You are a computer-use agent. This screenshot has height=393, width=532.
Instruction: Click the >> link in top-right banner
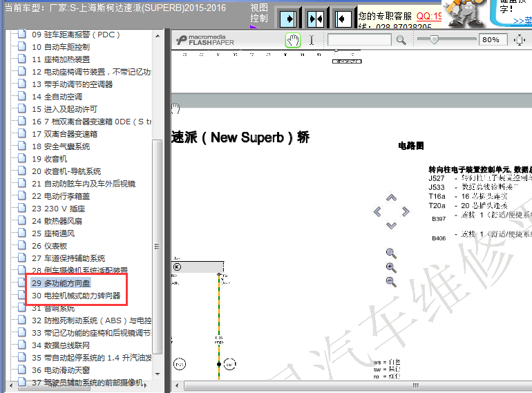[522, 21]
